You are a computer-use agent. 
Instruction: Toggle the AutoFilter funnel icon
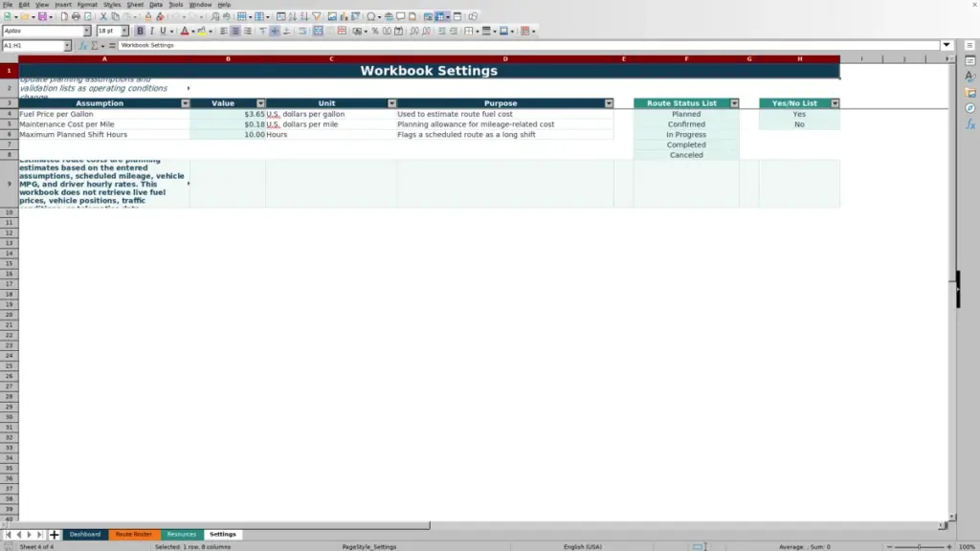coord(316,16)
